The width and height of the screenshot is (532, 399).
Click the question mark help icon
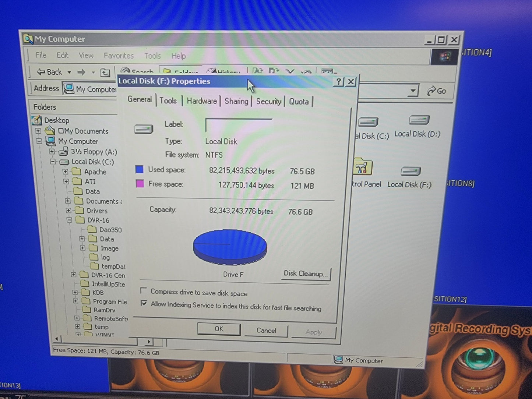(x=338, y=82)
